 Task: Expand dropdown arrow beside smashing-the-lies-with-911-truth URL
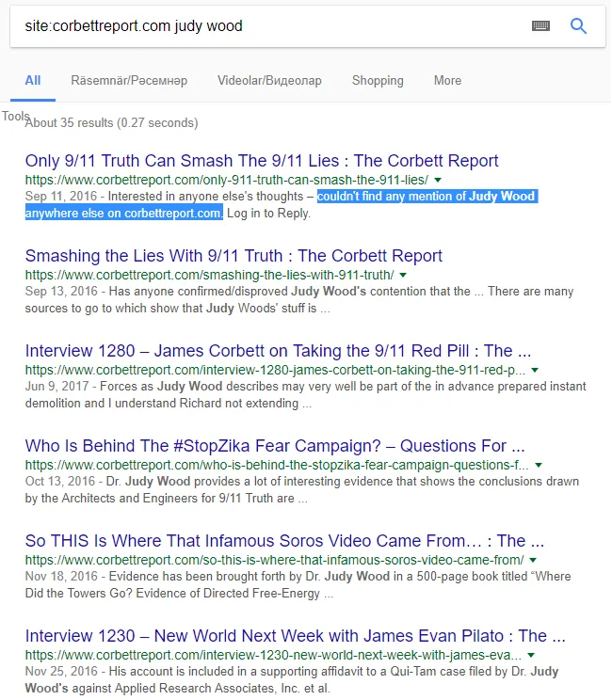[x=403, y=275]
